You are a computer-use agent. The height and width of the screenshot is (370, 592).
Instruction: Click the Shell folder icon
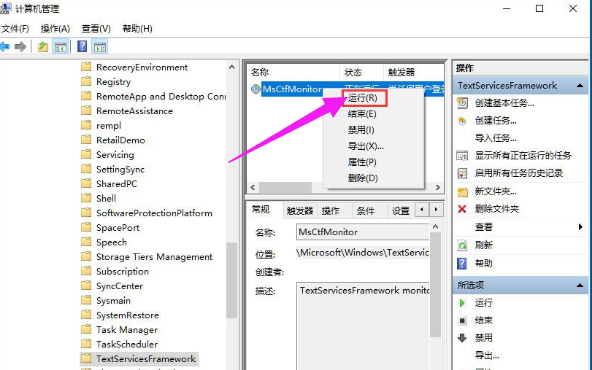click(x=86, y=198)
